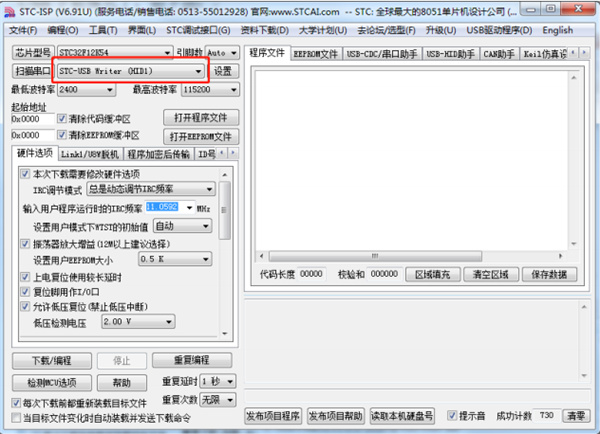Viewport: 600px width, 434px height.
Task: Click log area scroll up arrow
Action: pyautogui.click(x=584, y=307)
